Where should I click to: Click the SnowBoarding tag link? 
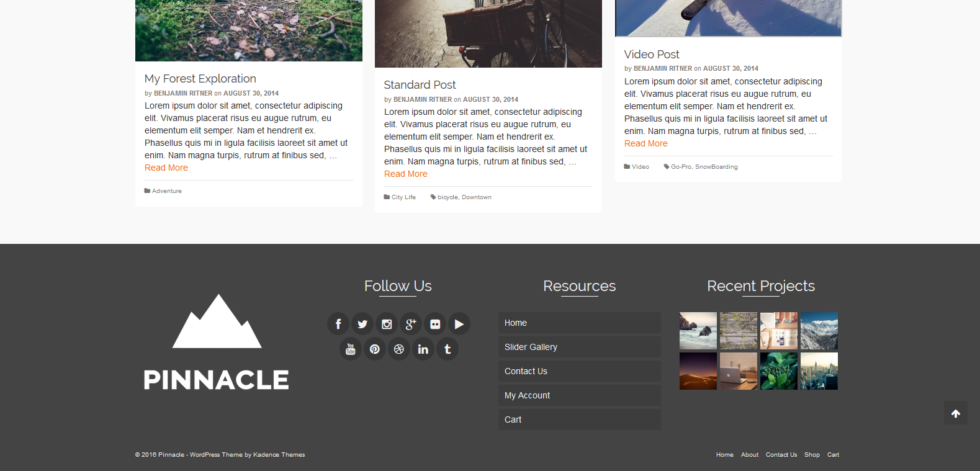(716, 167)
